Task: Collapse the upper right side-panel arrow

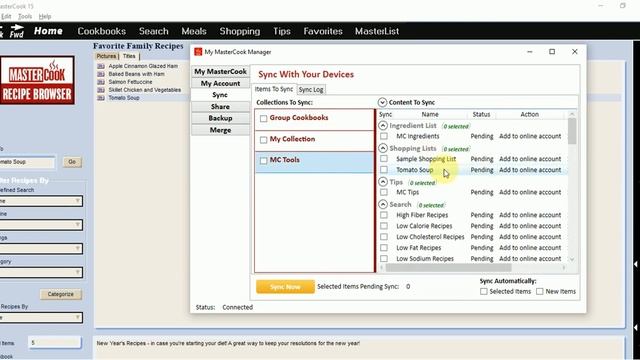Action: click(636, 264)
